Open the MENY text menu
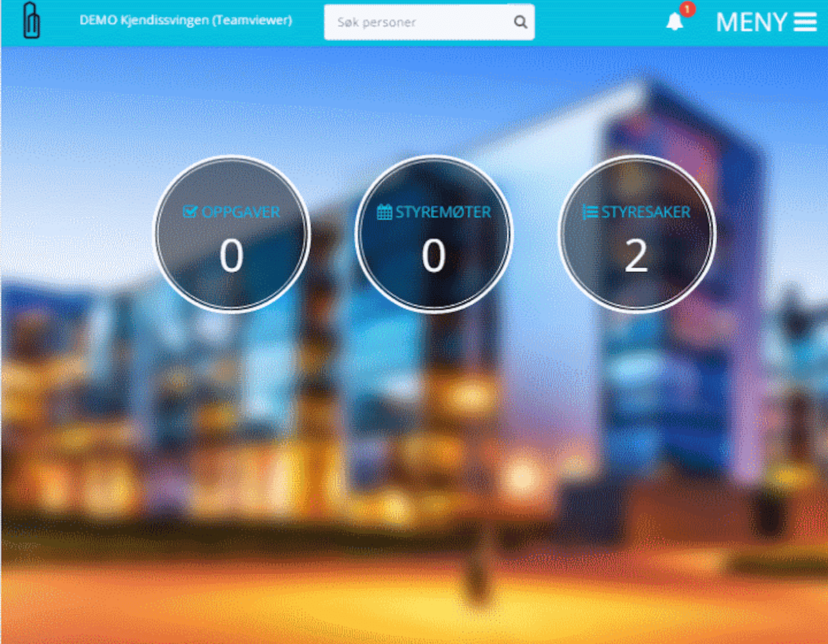The height and width of the screenshot is (644, 828). point(752,22)
